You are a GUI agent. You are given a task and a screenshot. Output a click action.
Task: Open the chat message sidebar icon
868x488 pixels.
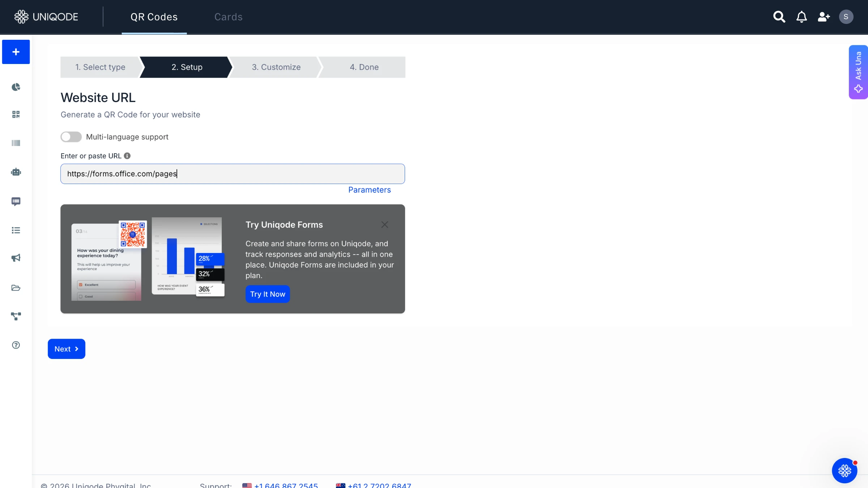[16, 201]
